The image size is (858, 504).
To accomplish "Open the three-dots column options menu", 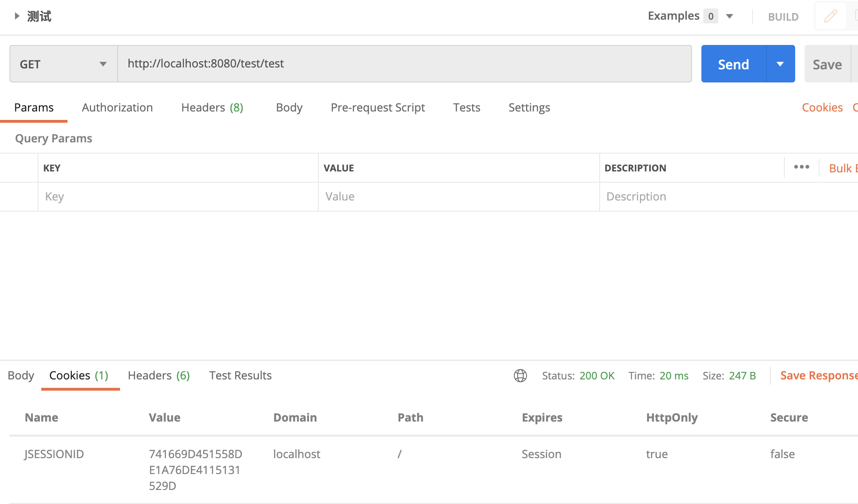I will pos(802,167).
